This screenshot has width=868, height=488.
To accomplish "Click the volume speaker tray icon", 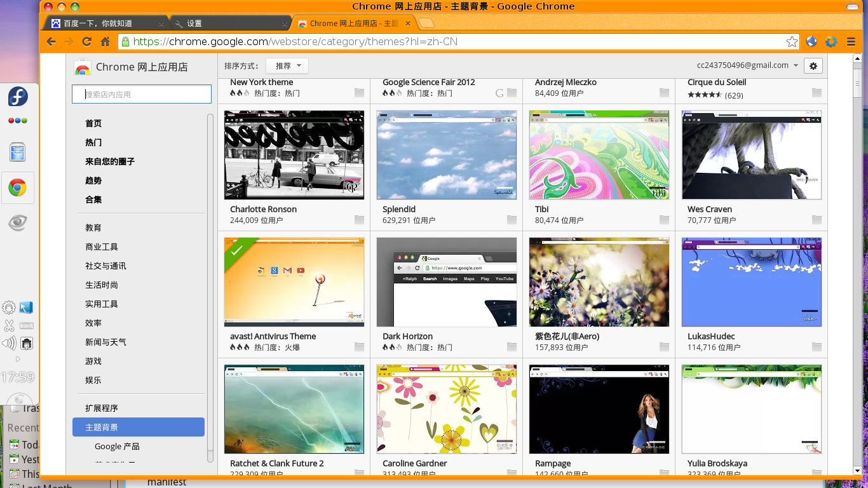I will coord(9,344).
